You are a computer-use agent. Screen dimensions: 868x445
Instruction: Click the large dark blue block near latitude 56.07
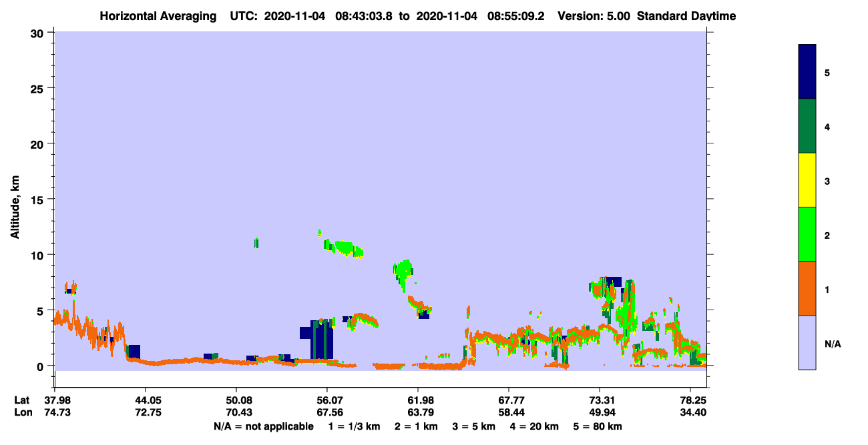pos(321,340)
